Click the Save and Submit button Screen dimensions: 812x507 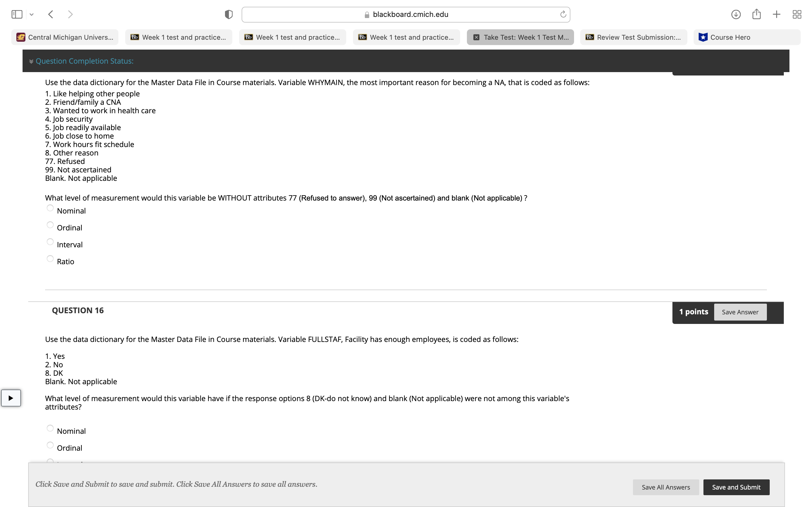click(x=736, y=487)
